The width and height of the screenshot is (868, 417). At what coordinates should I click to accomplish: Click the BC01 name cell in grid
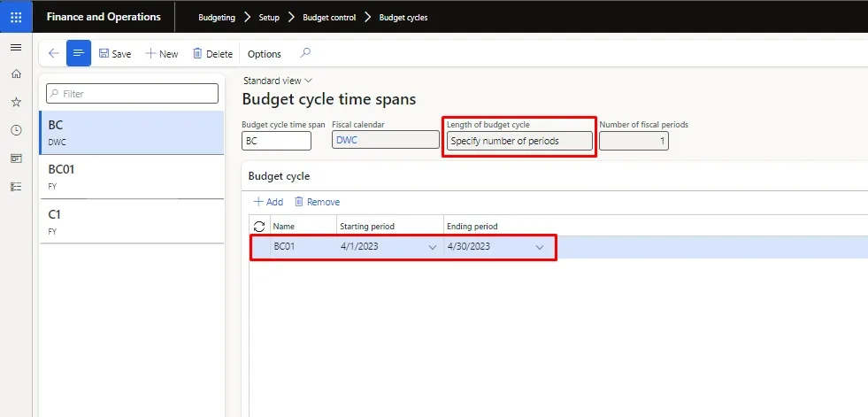coord(303,246)
